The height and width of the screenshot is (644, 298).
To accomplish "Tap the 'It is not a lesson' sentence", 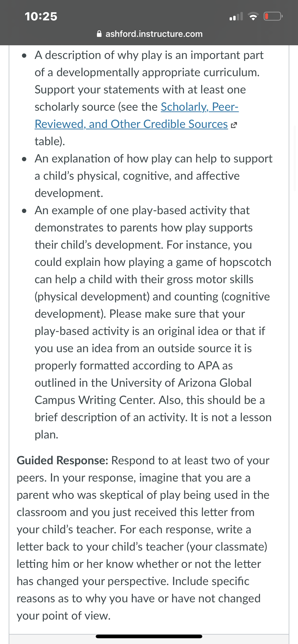I will (231, 417).
